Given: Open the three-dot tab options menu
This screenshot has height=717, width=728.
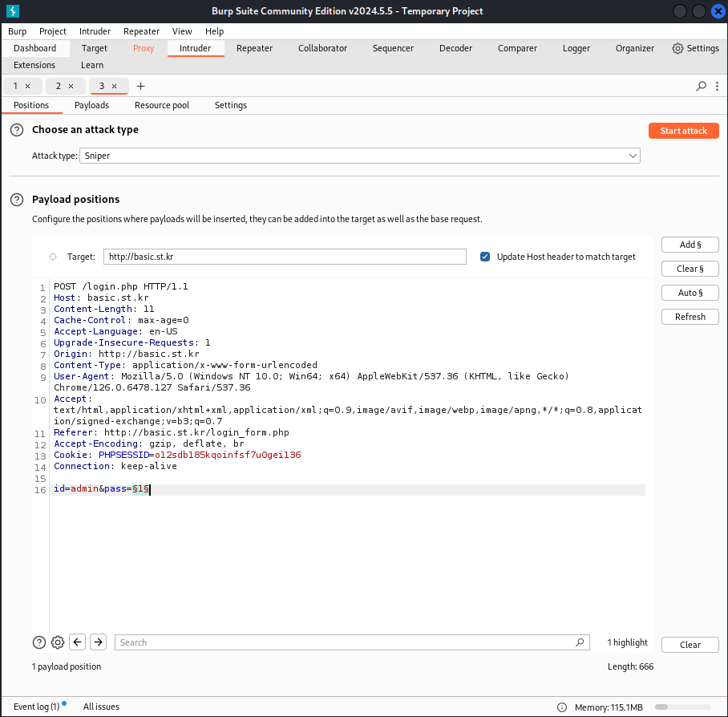Looking at the screenshot, I should coord(718,86).
